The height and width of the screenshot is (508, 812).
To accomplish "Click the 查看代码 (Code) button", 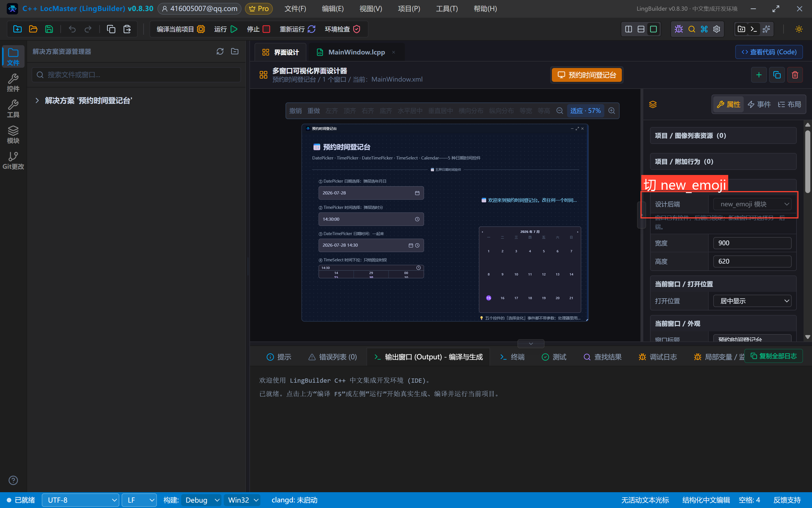I will click(x=769, y=52).
